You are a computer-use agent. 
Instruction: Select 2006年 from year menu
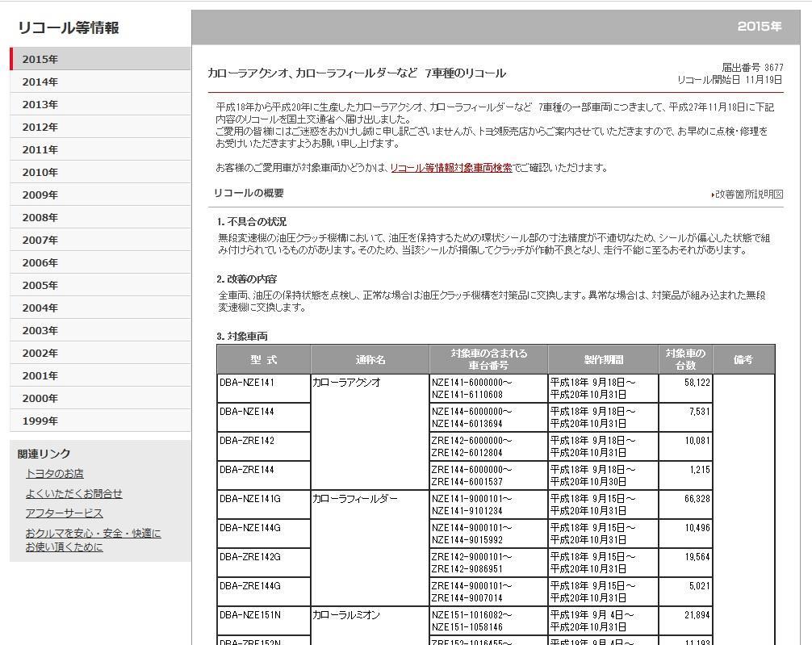click(x=100, y=262)
